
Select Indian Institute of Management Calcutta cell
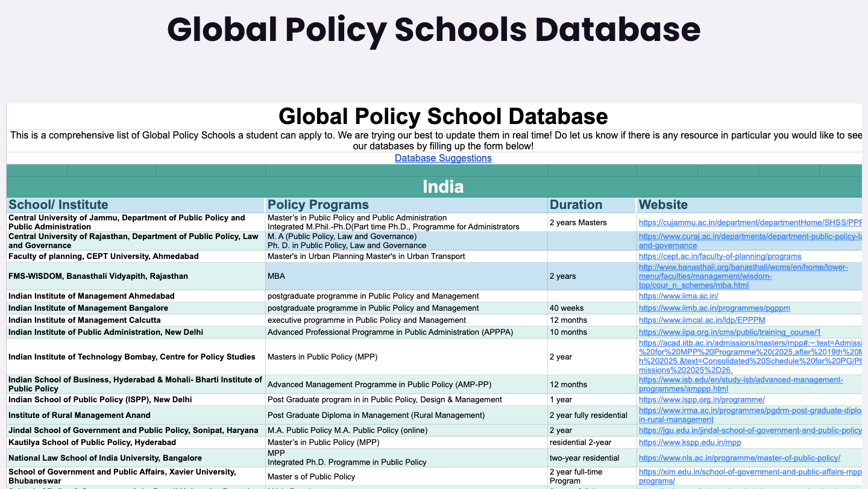136,320
